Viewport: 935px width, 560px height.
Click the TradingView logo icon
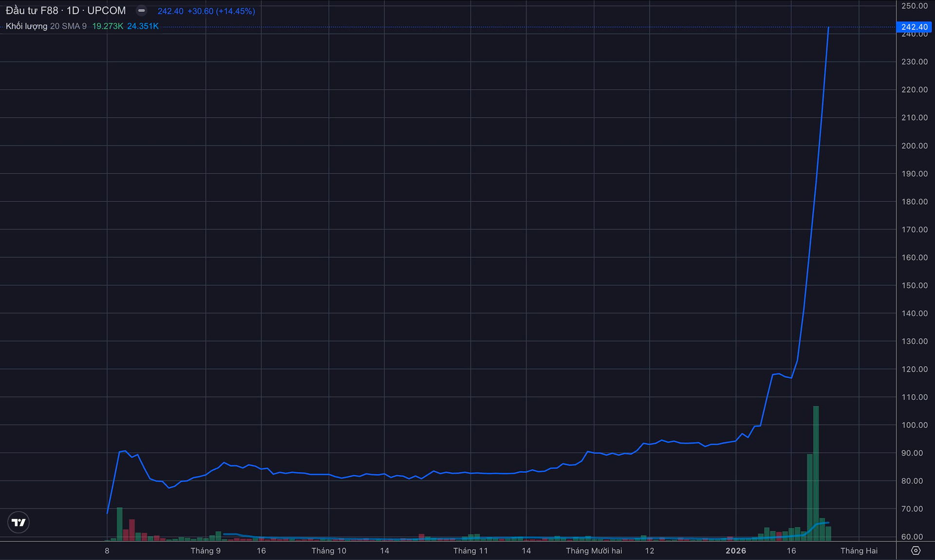point(19,523)
